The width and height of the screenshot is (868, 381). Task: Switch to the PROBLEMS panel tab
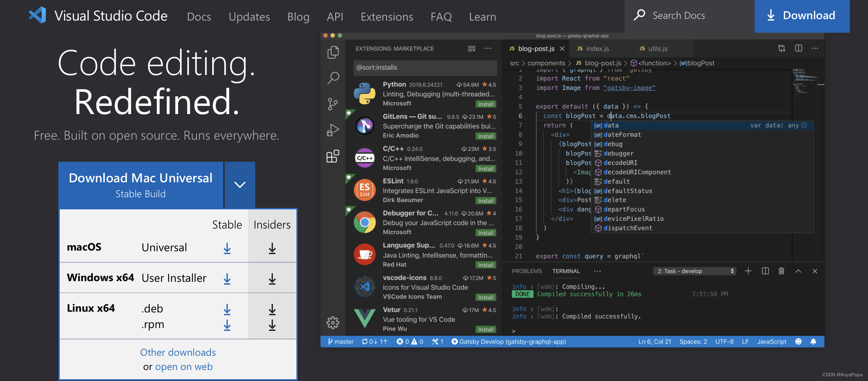tap(527, 271)
